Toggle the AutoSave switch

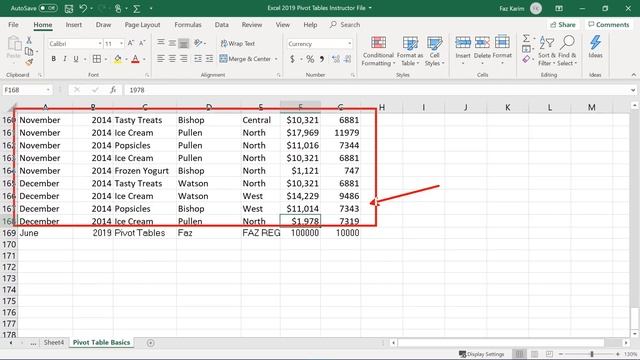point(48,8)
